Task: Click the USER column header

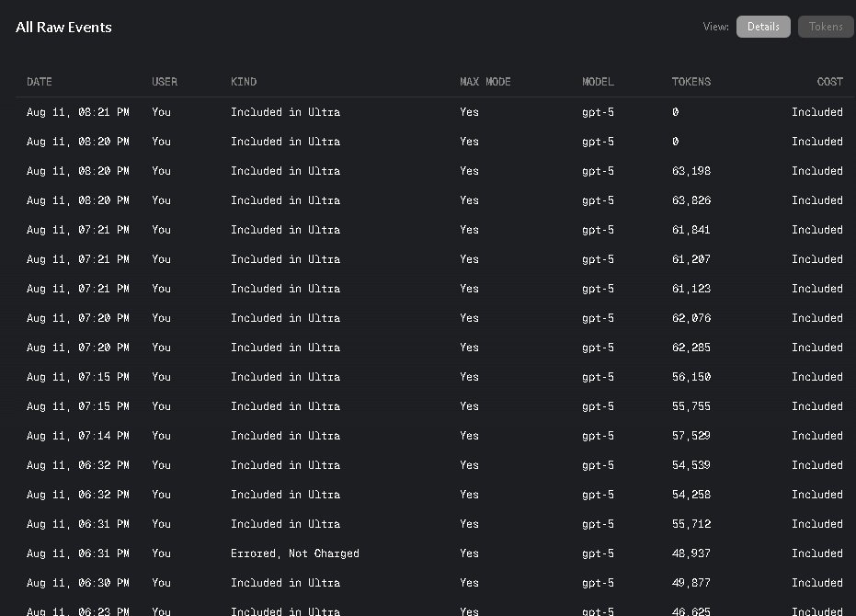Action: [x=165, y=82]
